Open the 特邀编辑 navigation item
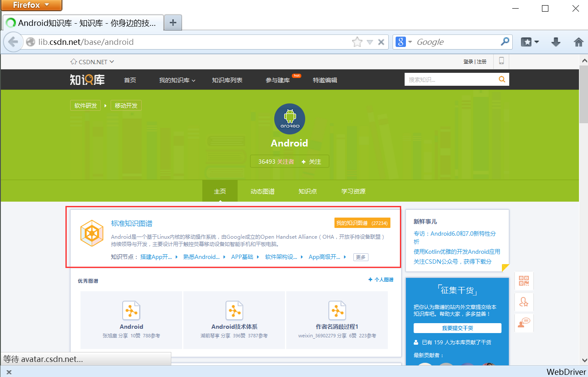The image size is (588, 377). [x=325, y=80]
